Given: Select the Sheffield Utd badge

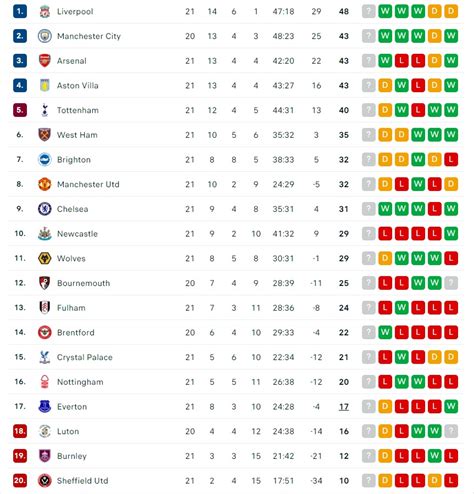Looking at the screenshot, I should point(45,481).
